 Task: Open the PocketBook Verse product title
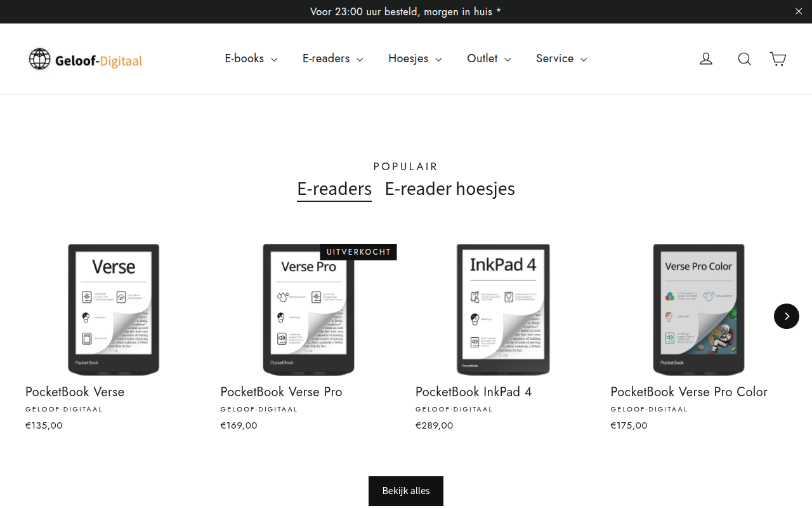point(75,392)
